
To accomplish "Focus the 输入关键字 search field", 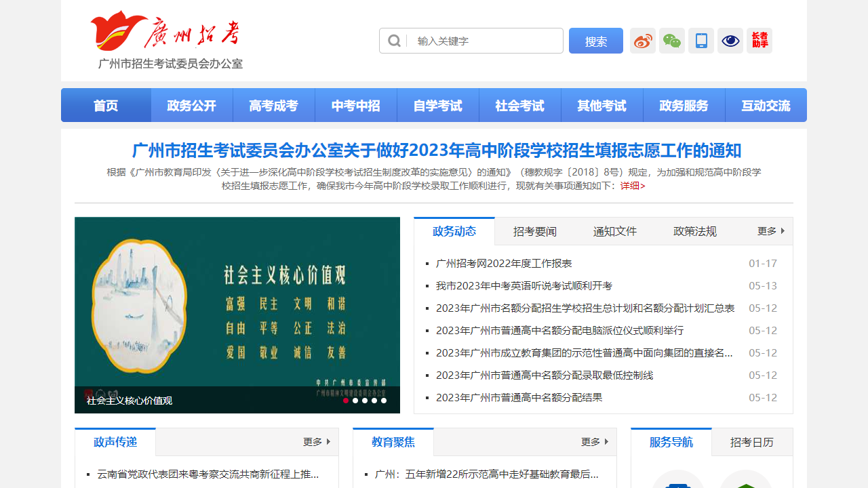I will click(x=486, y=41).
